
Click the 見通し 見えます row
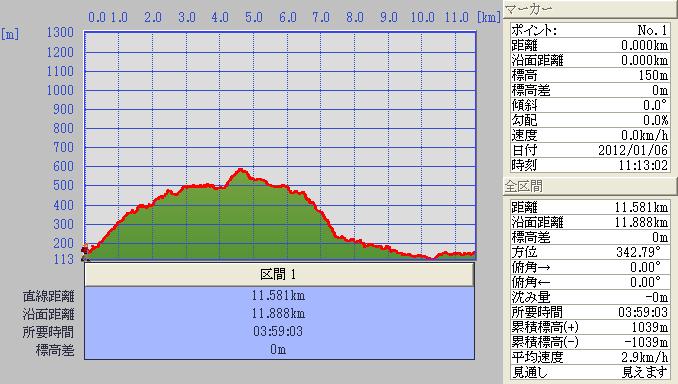(590, 372)
